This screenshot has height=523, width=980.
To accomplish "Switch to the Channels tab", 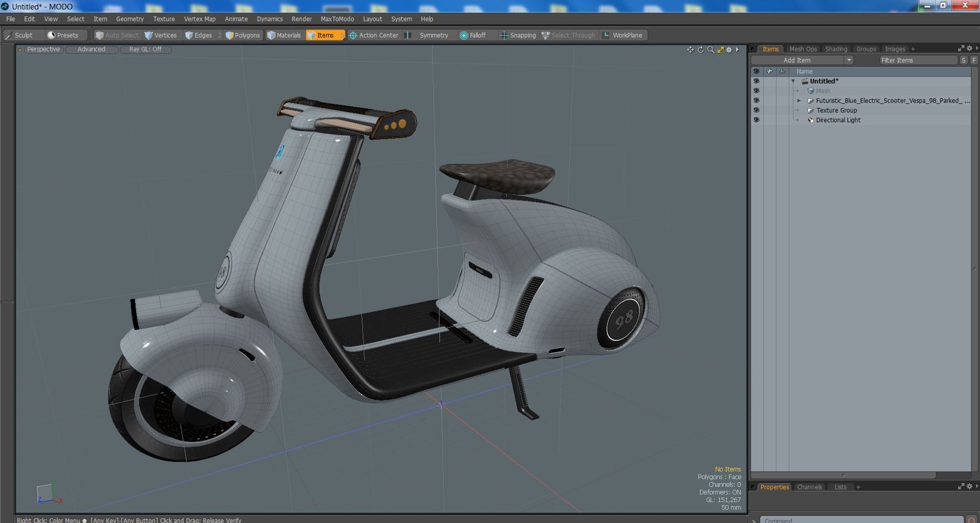I will (x=810, y=487).
